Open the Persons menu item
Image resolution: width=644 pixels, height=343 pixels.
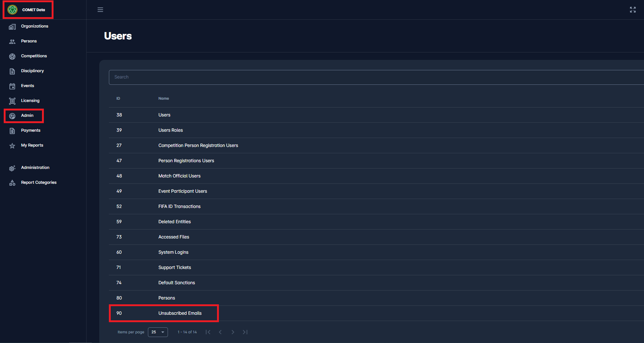[29, 41]
